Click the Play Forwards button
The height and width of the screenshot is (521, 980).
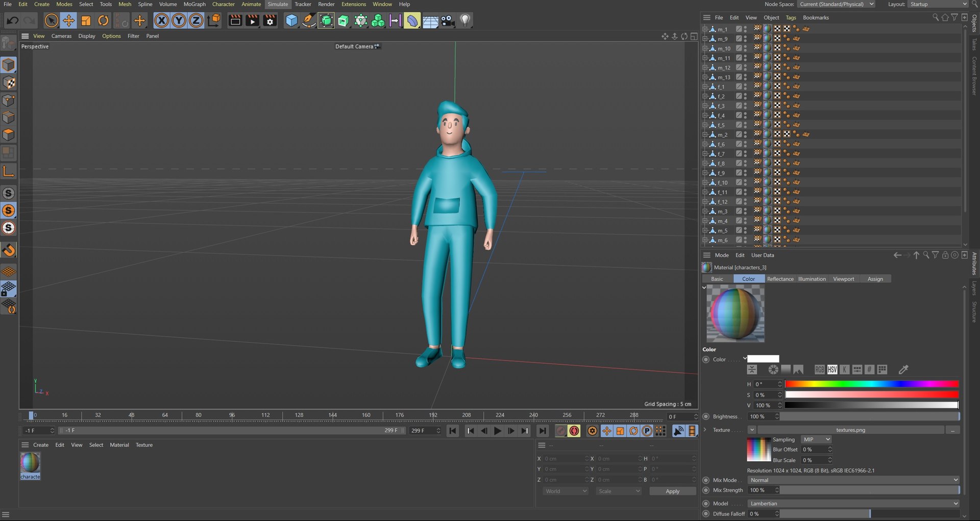pos(498,431)
